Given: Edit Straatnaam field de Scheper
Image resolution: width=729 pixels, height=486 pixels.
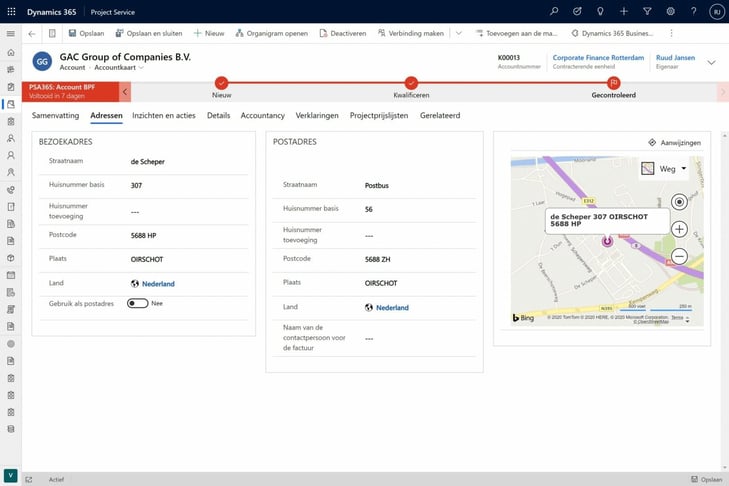Looking at the screenshot, I should 188,162.
